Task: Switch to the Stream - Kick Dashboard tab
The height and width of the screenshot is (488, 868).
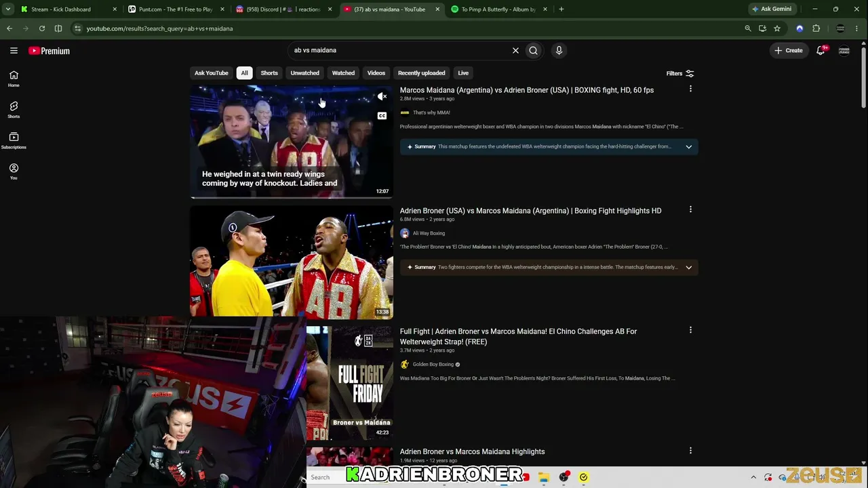Action: pos(68,9)
